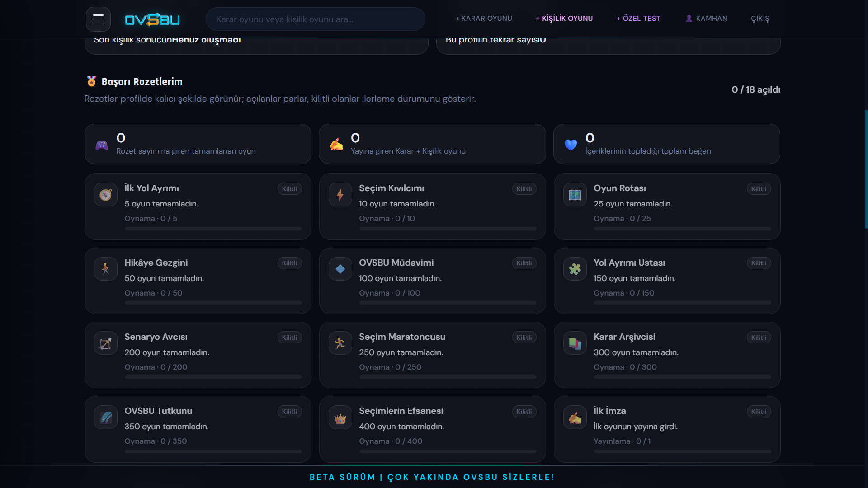This screenshot has width=868, height=488.
Task: Click the writing hand icon for published games
Action: [336, 145]
